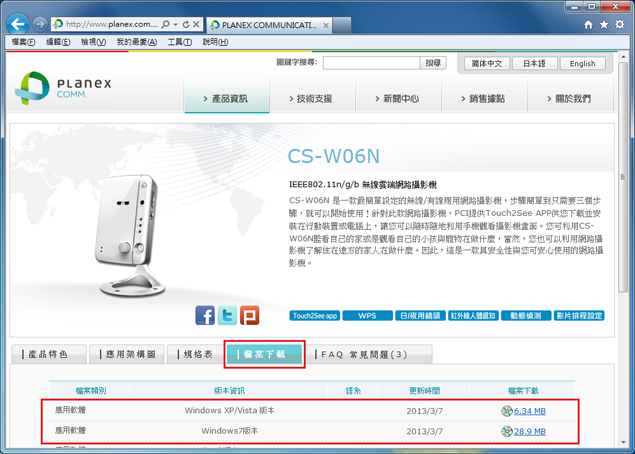Click the 檔案類別 column header

click(91, 390)
